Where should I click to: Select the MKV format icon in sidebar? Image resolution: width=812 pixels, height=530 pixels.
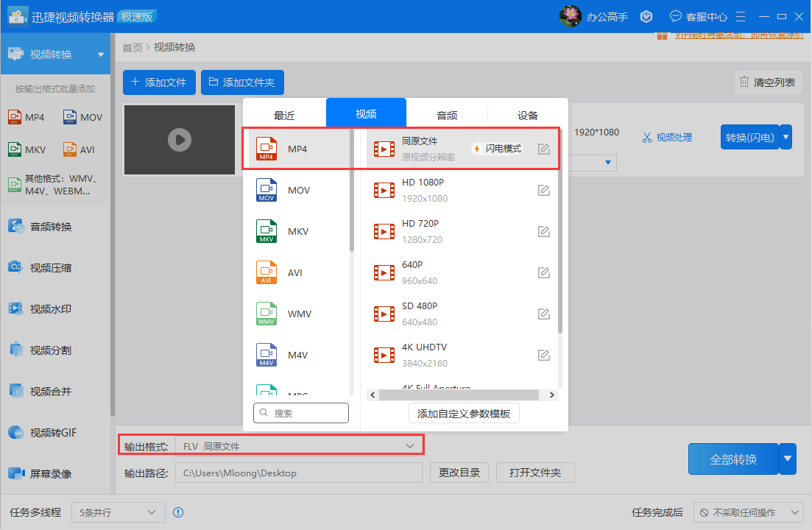tap(15, 149)
